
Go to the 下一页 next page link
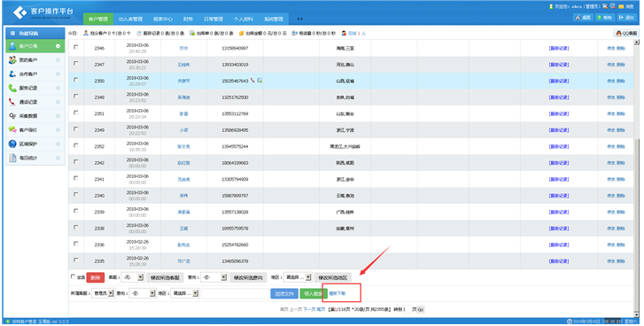tap(309, 309)
